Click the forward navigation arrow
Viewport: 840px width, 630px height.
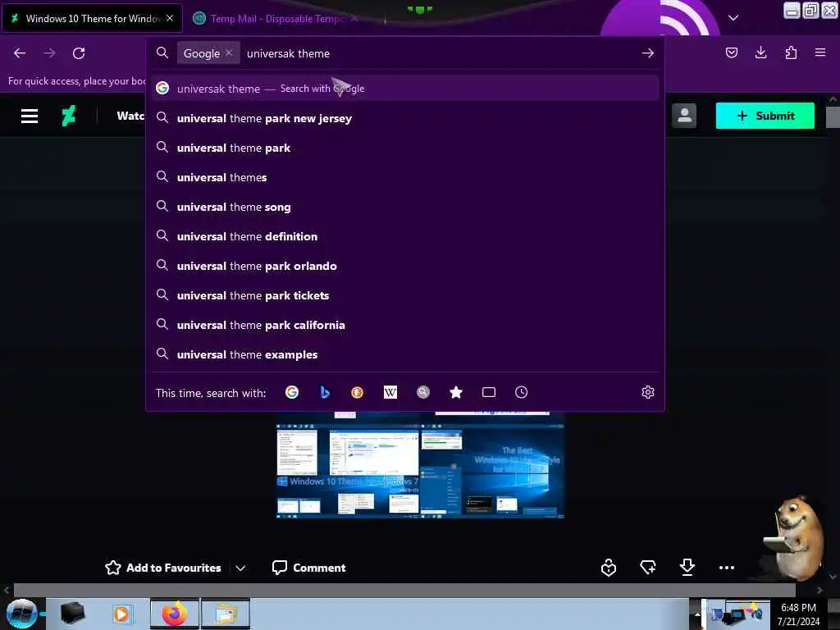[x=49, y=53]
